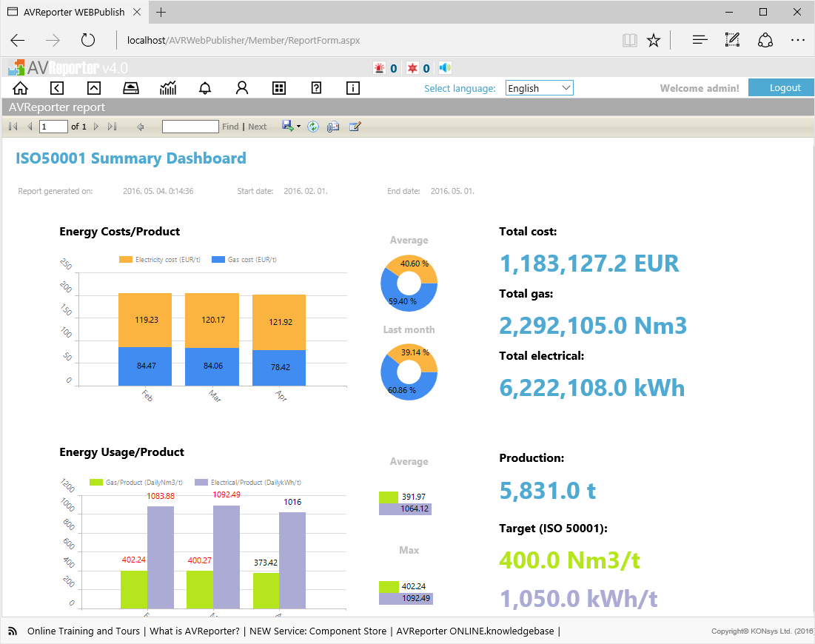Click the disk drive storage icon

130,88
